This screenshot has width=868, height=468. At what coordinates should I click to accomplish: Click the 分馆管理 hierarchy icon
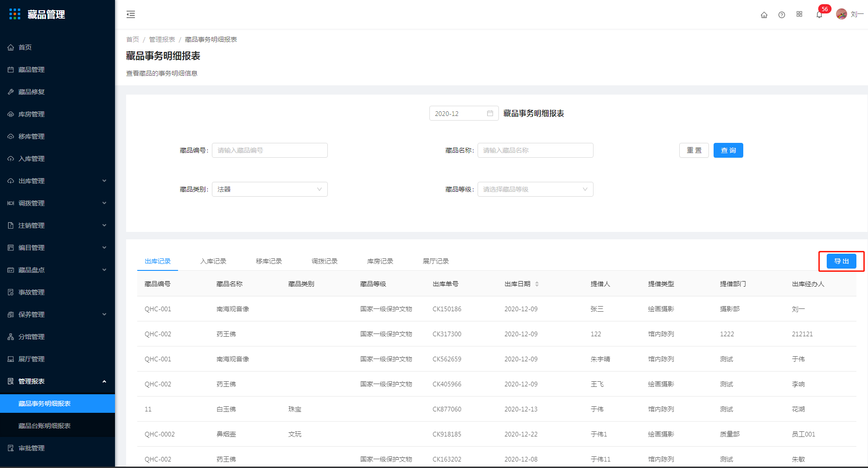pyautogui.click(x=11, y=337)
